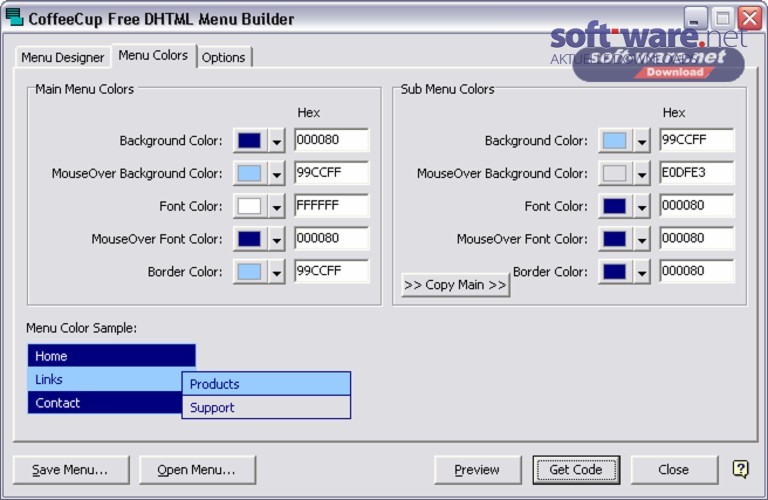Viewport: 768px width, 500px height.
Task: Click Main Menu MouseOver Background light blue swatch
Action: [249, 174]
